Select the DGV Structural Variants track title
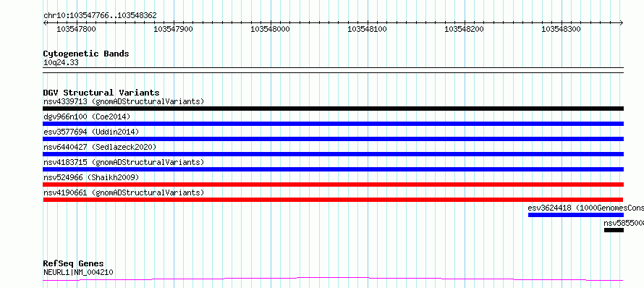Screen dimensions: 644x288 101,93
